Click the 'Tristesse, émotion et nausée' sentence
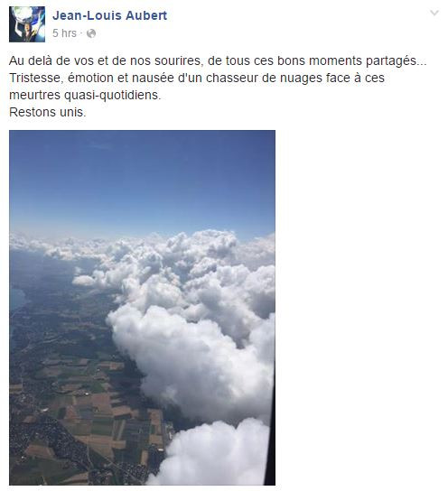The width and height of the screenshot is (448, 491). coord(197,78)
